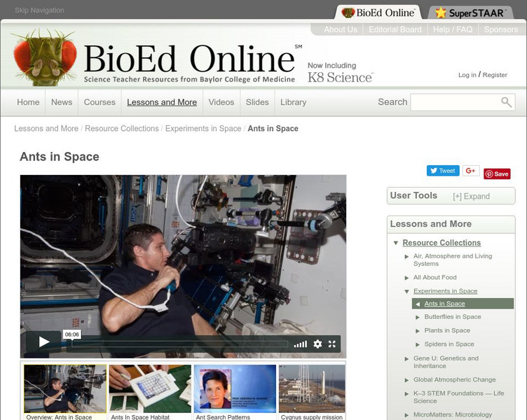Go to Experiments in Space breadcrumb
Viewport: 527px width, 420px height.
click(x=203, y=129)
